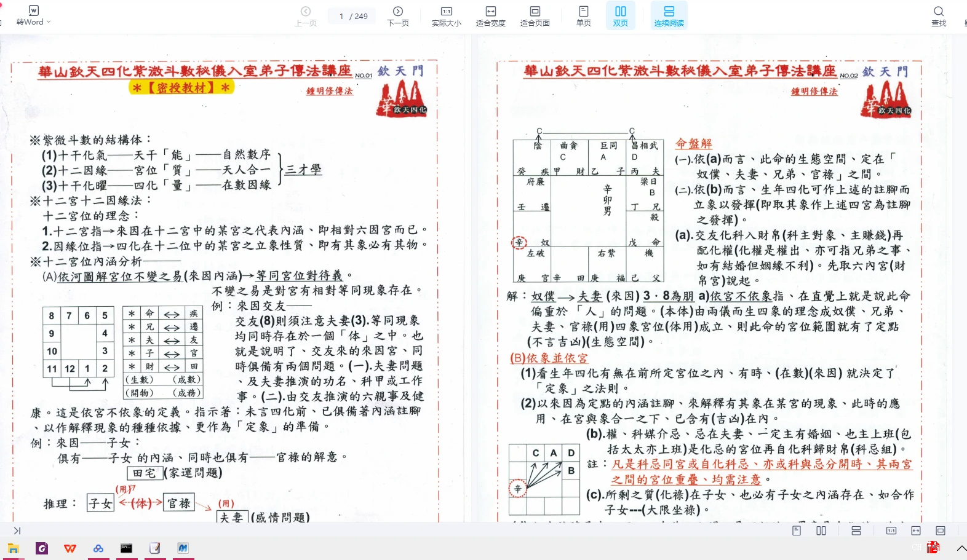Expand the sidebar with bottom-left arrow
This screenshot has width=967, height=560.
coord(17,530)
